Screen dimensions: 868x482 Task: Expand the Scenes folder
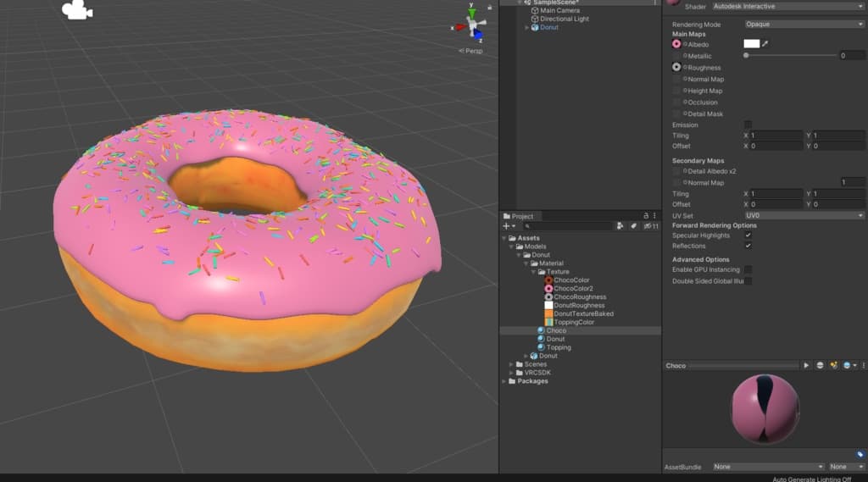click(511, 364)
